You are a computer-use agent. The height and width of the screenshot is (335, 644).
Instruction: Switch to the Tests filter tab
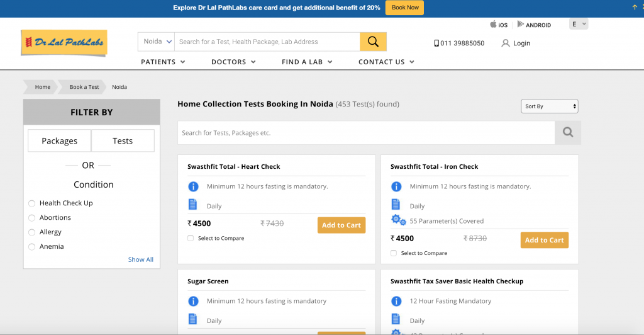click(123, 140)
